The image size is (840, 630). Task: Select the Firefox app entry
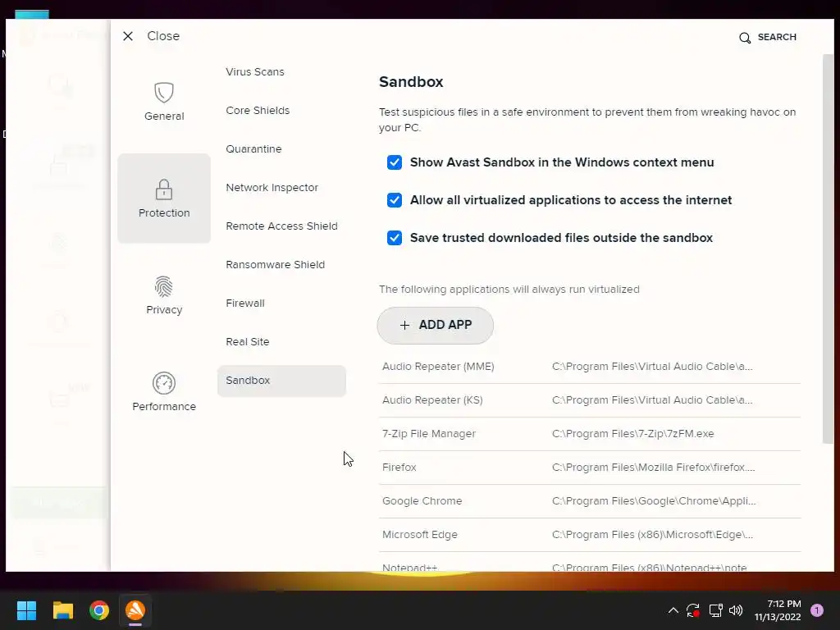point(589,467)
